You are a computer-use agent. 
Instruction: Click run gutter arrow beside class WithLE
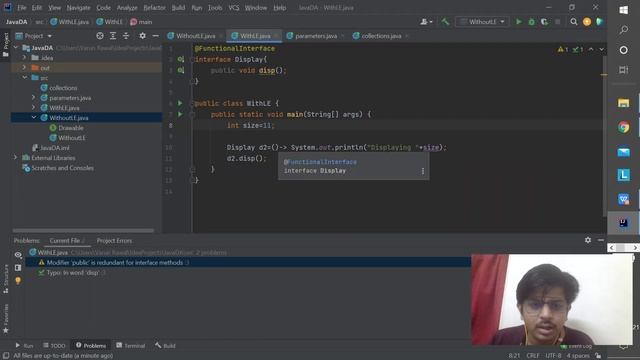pos(180,103)
